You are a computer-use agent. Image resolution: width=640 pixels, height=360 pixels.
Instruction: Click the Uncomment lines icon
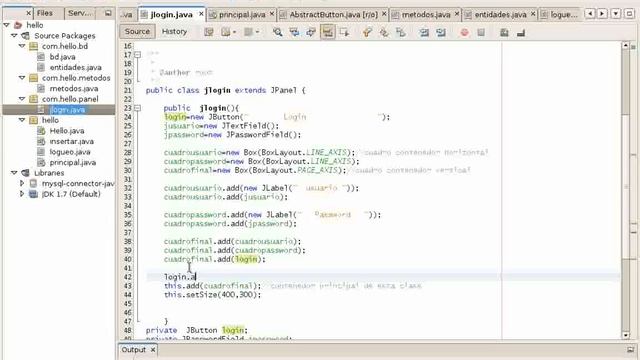[x=521, y=32]
